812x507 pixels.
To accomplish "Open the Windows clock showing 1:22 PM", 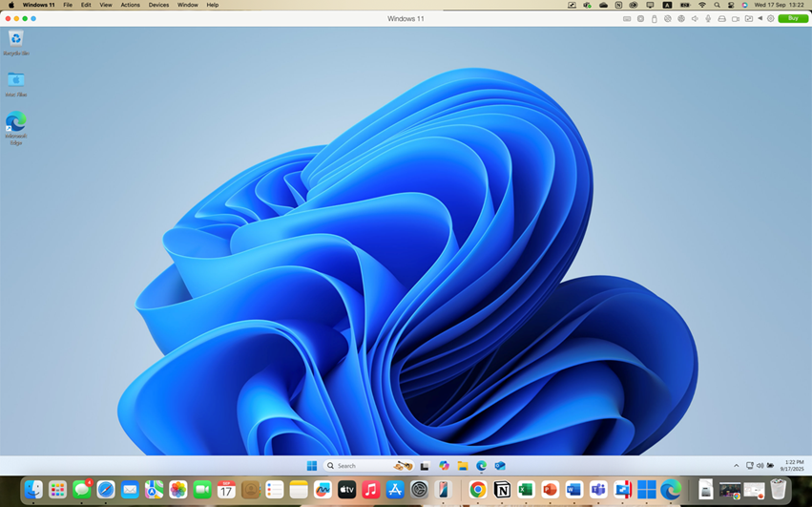I will (792, 466).
